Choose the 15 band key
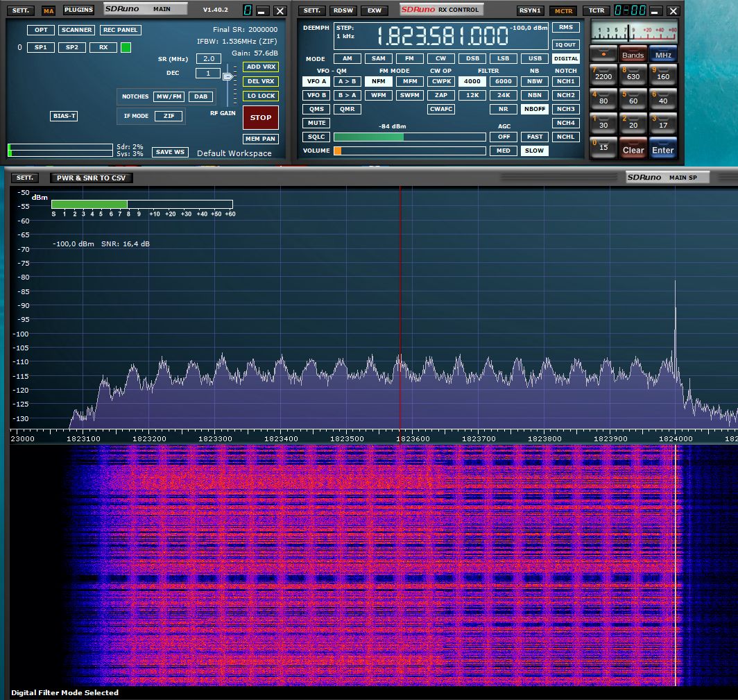The height and width of the screenshot is (700, 738). coord(603,148)
